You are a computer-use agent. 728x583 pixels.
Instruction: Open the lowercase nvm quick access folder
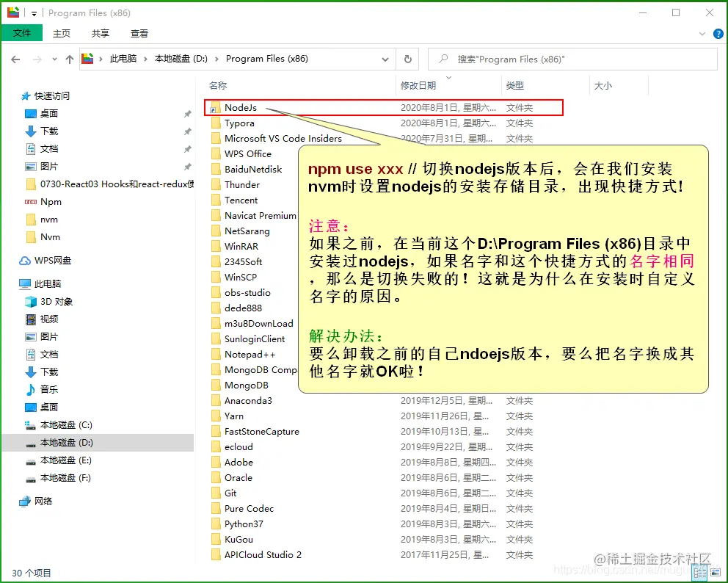pyautogui.click(x=42, y=220)
